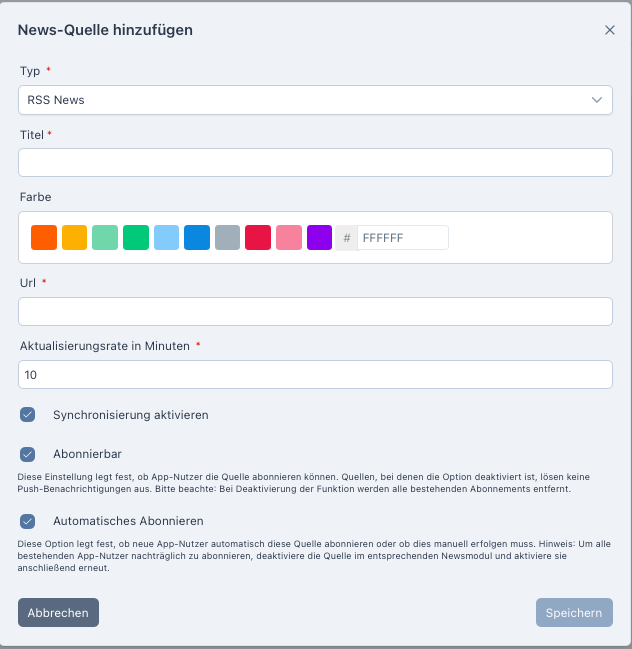Viewport: 632px width, 649px height.
Task: Pick the orange color swatch
Action: pyautogui.click(x=44, y=237)
